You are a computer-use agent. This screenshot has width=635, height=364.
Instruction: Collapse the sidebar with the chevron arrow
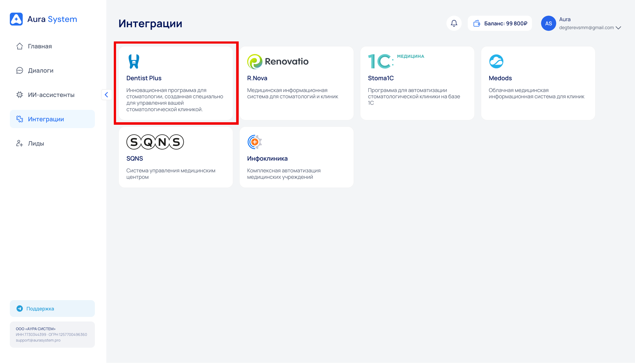(x=106, y=94)
